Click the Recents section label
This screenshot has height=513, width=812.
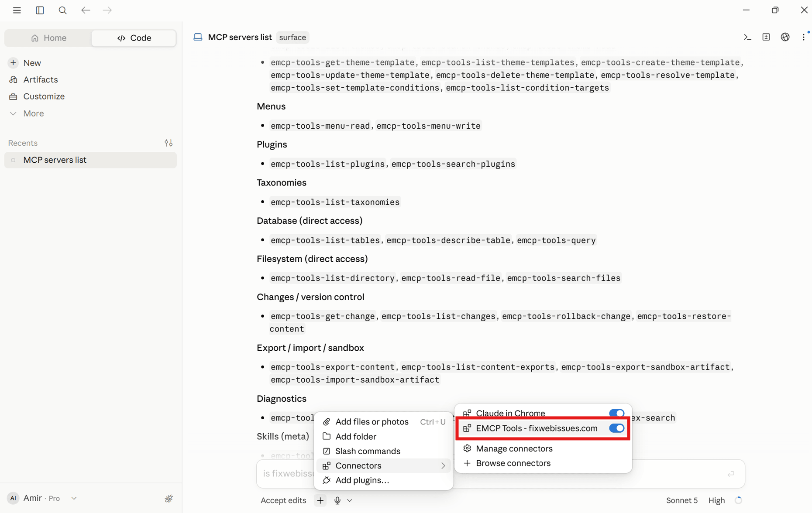point(23,143)
